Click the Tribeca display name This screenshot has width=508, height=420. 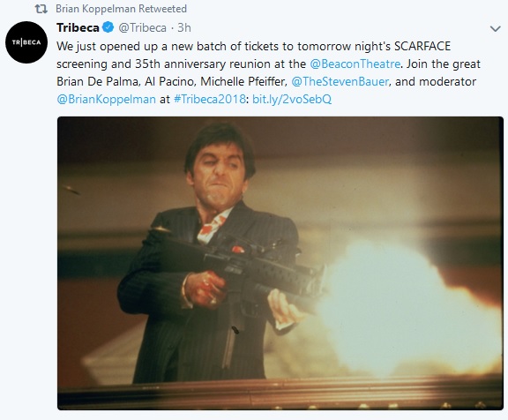tap(78, 28)
